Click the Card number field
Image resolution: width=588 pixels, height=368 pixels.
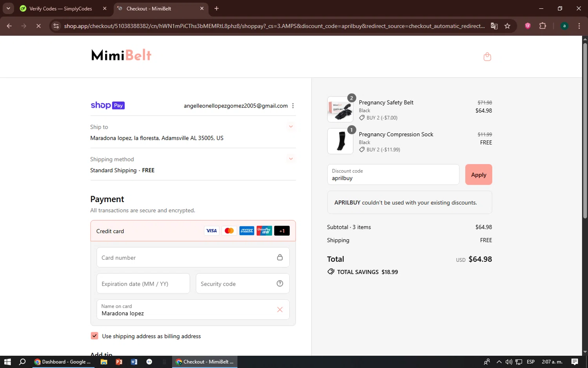tap(193, 257)
